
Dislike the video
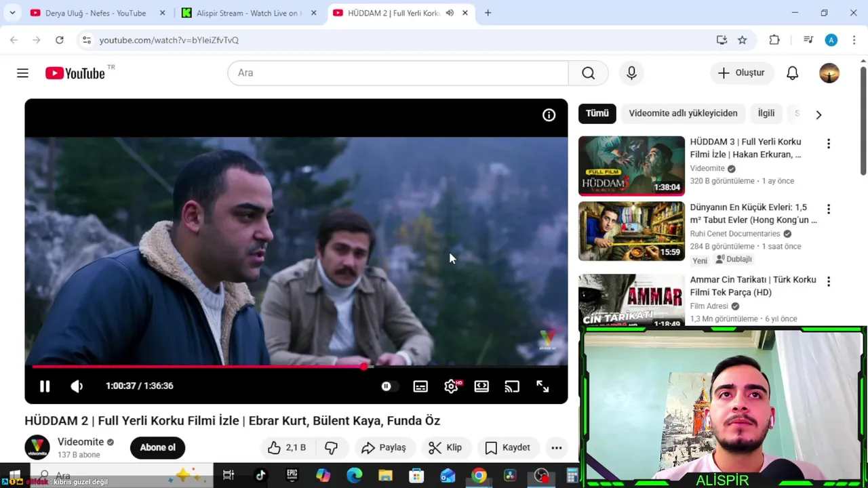point(332,447)
